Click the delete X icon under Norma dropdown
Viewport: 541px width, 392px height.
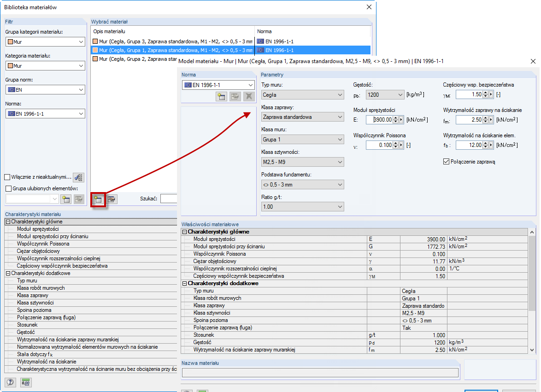pyautogui.click(x=249, y=97)
